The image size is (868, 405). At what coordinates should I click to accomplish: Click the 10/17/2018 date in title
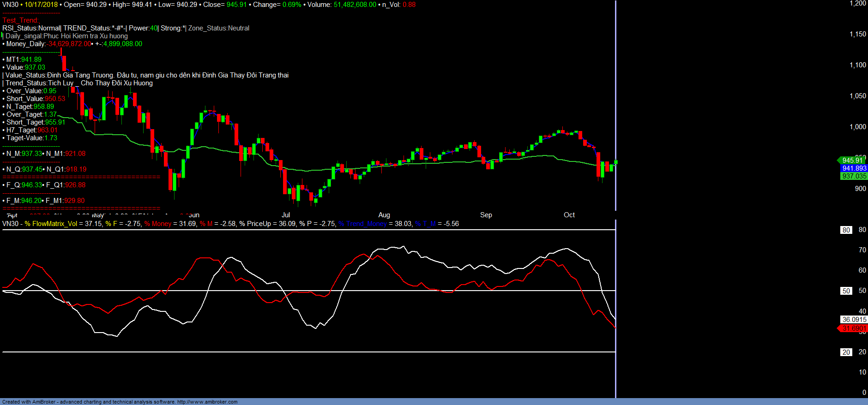click(x=41, y=5)
